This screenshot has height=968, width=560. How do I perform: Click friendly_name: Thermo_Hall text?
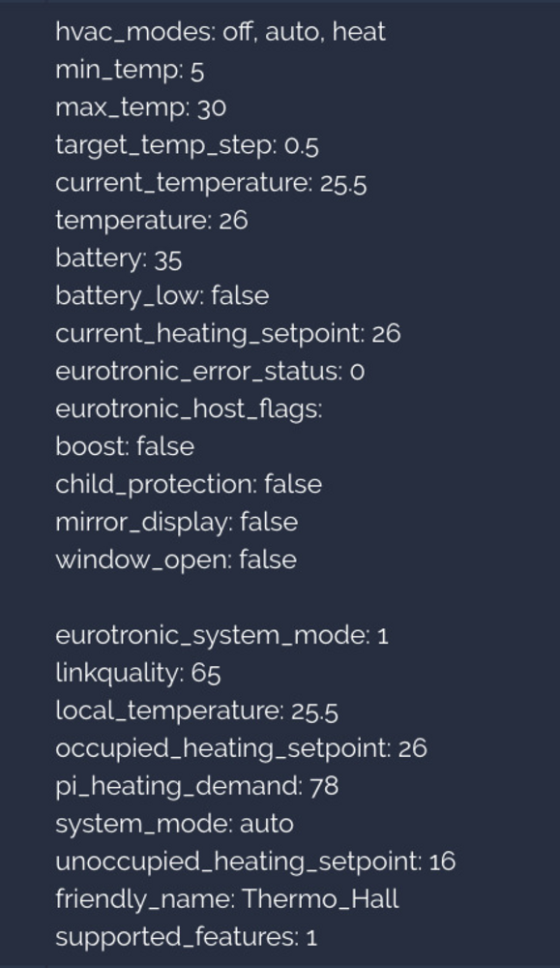227,899
